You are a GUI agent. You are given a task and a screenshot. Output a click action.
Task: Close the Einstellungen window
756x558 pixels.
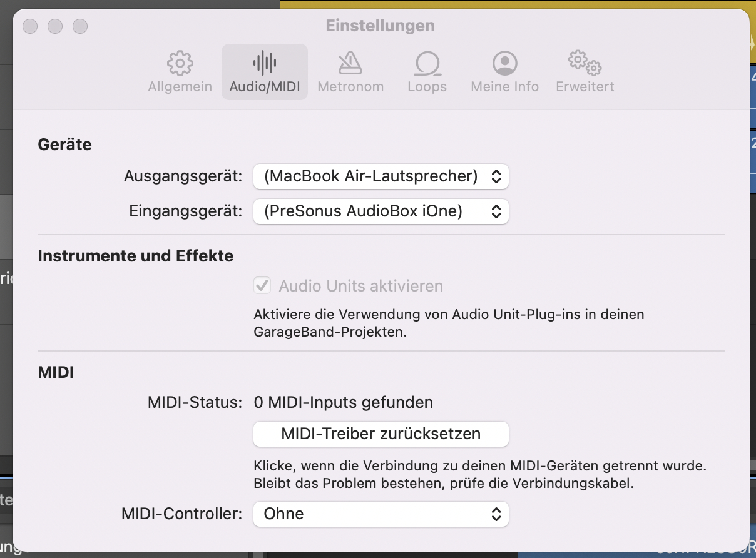(30, 26)
